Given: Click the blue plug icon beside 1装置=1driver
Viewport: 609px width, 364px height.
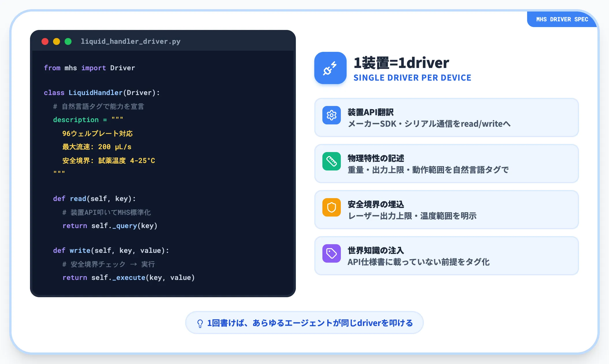Looking at the screenshot, I should 330,68.
